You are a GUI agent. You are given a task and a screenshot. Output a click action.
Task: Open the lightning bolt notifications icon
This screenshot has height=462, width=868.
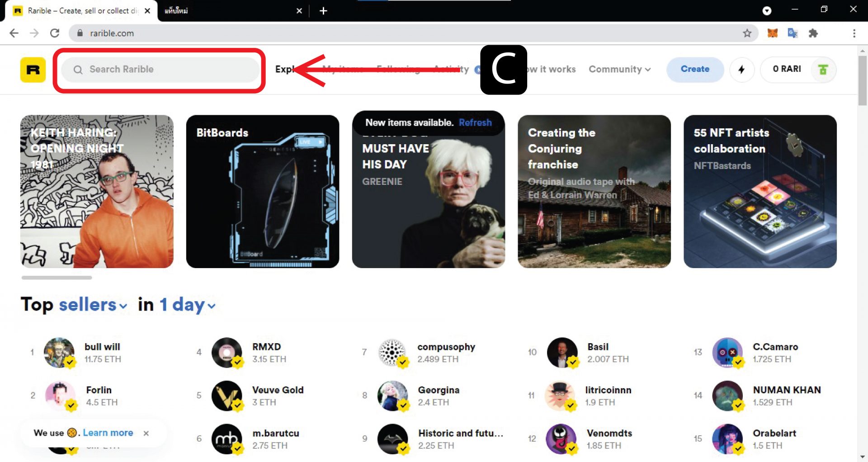[741, 69]
